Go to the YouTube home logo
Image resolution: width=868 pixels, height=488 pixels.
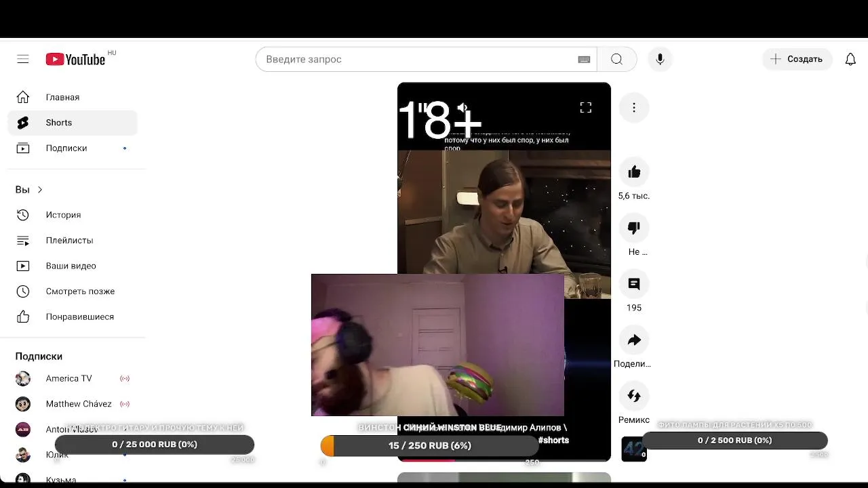pyautogui.click(x=75, y=59)
